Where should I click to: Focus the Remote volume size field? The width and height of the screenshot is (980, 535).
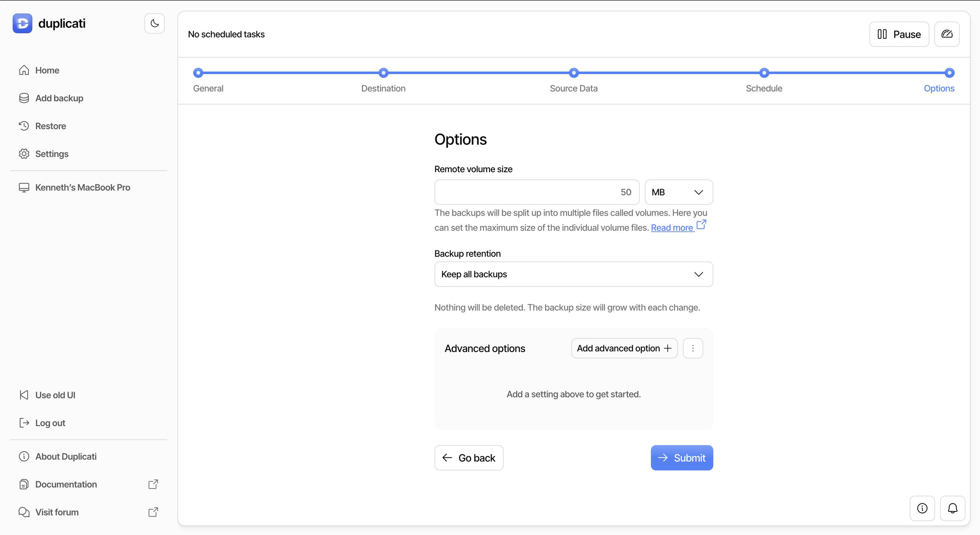pyautogui.click(x=537, y=192)
